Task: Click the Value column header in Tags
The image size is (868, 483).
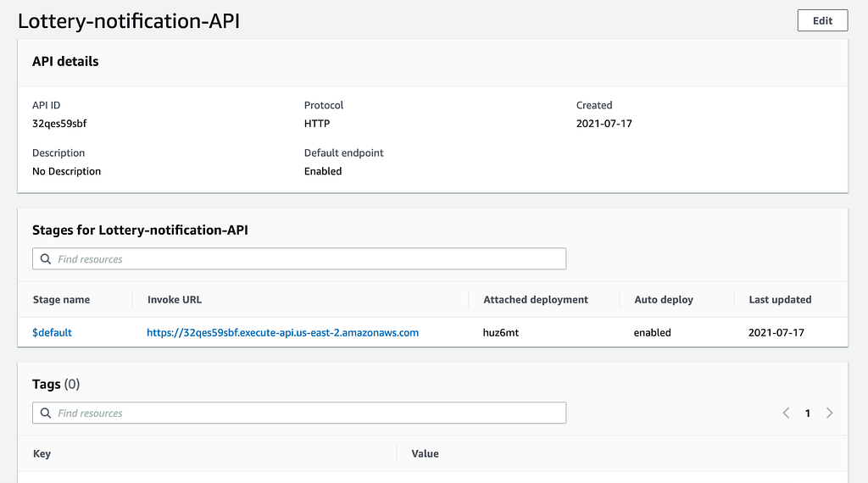Action: click(426, 453)
